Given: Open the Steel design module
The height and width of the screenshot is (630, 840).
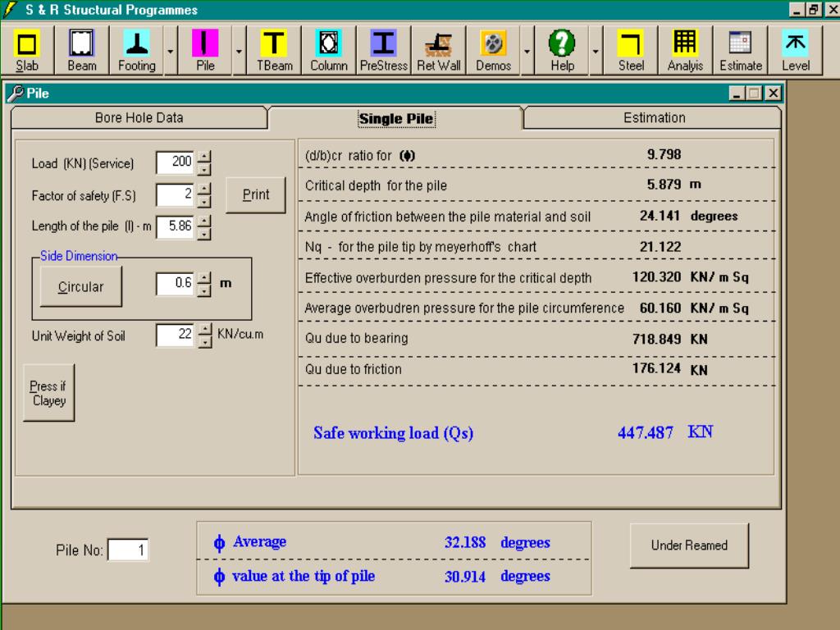Looking at the screenshot, I should [x=631, y=50].
